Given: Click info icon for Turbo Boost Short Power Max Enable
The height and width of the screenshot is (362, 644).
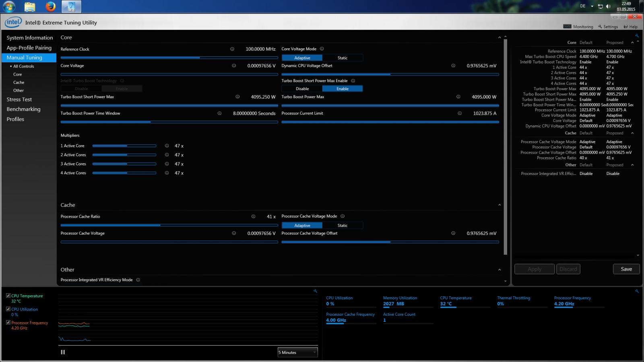Looking at the screenshot, I should (x=353, y=80).
